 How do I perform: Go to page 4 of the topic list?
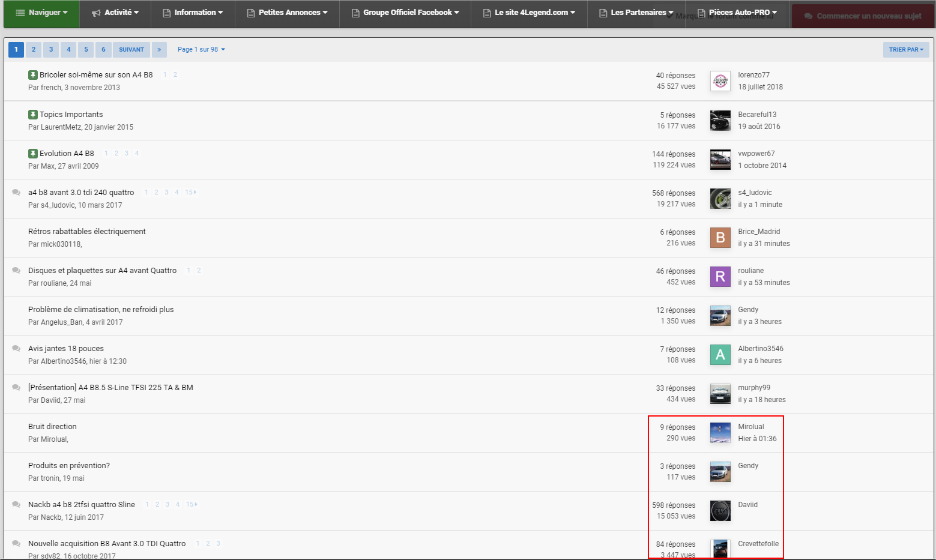point(68,50)
